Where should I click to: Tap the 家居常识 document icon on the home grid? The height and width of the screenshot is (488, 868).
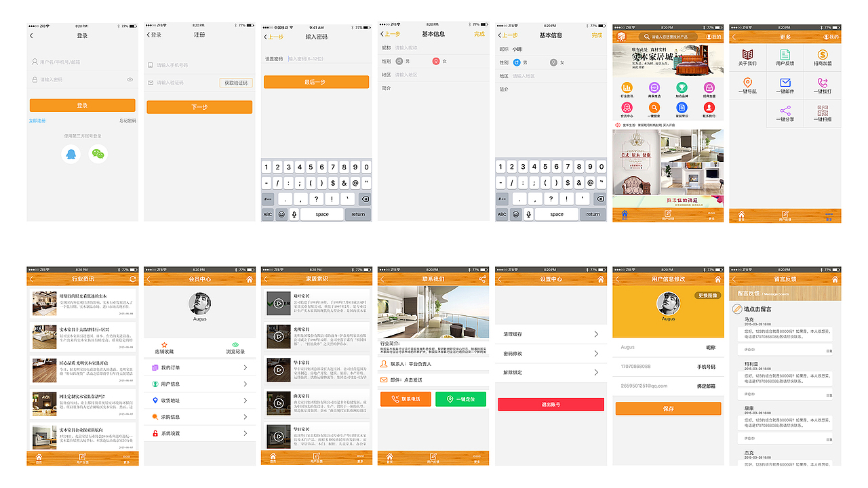point(682,107)
